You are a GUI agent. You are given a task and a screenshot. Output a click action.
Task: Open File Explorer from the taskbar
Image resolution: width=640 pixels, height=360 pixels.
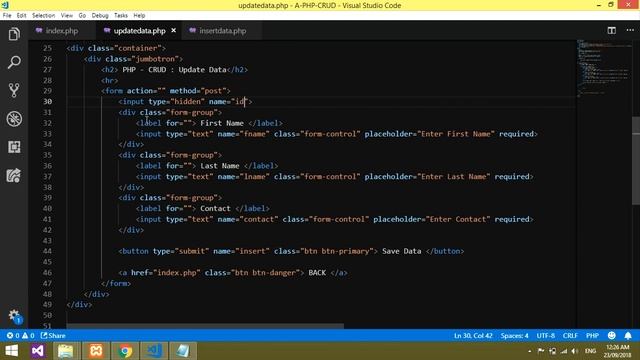pyautogui.click(x=65, y=351)
